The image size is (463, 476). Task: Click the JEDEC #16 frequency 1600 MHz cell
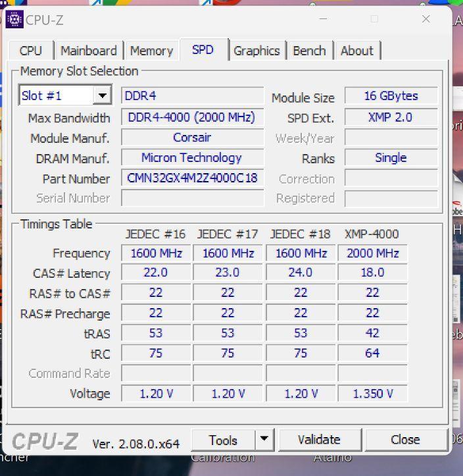coord(156,253)
